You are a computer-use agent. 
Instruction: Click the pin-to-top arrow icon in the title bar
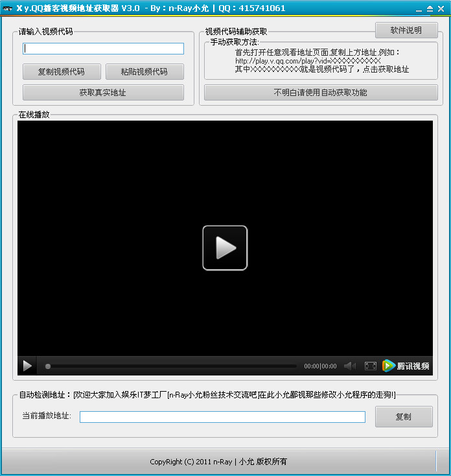[430, 9]
